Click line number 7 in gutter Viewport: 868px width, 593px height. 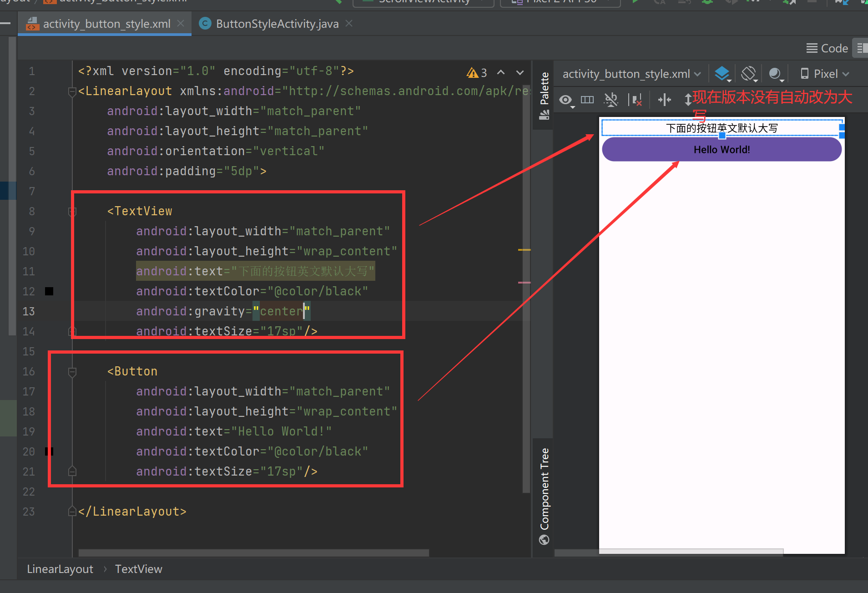(x=31, y=191)
